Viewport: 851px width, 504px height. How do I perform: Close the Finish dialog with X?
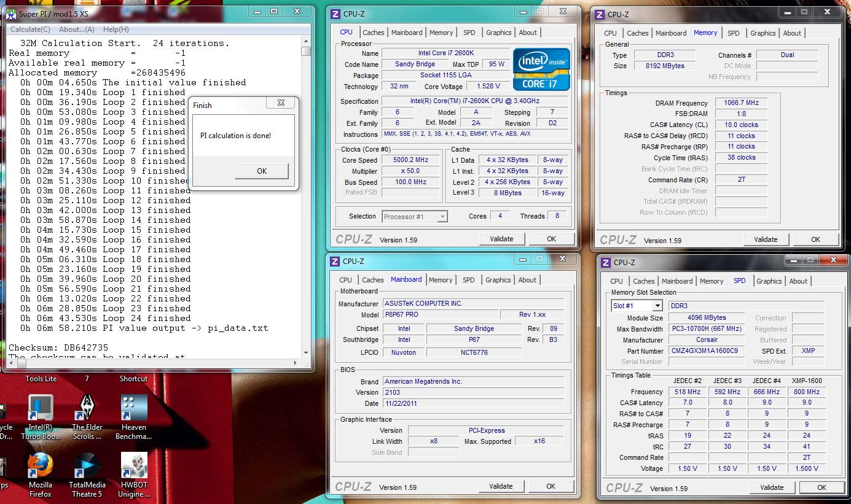281,103
